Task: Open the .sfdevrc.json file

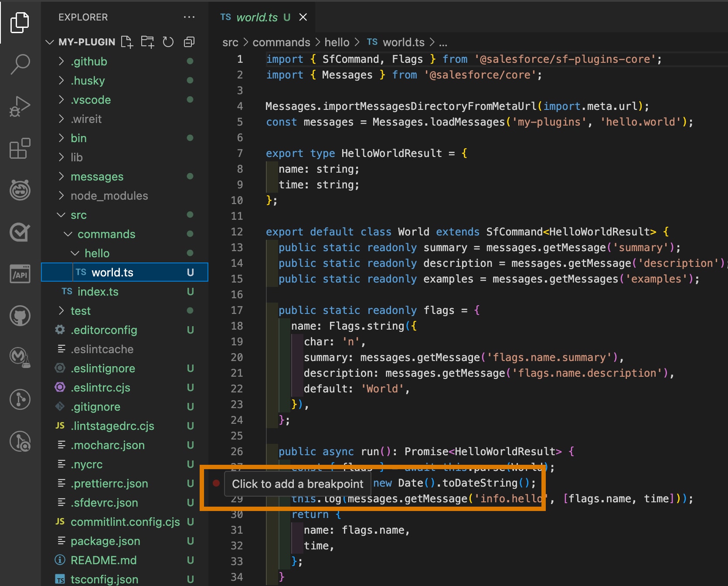Action: [125, 503]
